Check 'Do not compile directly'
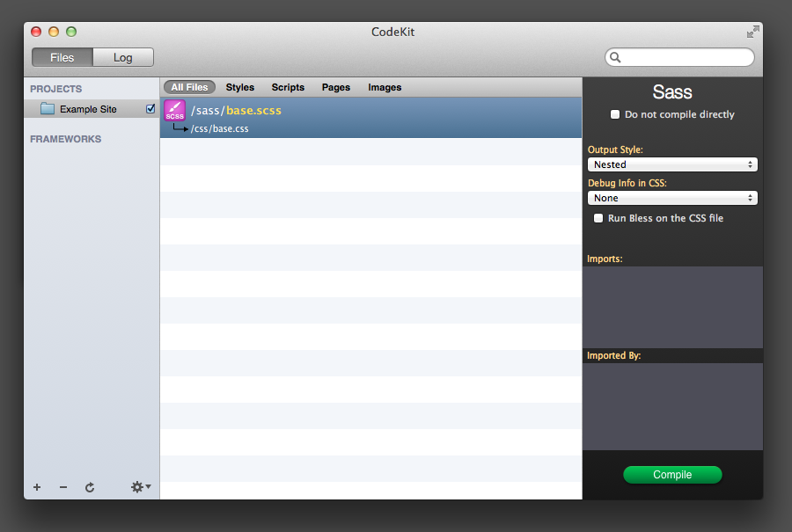The width and height of the screenshot is (792, 532). tap(615, 114)
